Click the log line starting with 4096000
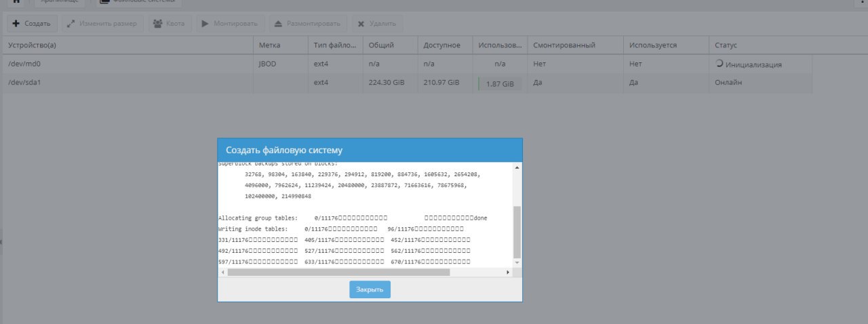868x324 pixels. click(356, 185)
